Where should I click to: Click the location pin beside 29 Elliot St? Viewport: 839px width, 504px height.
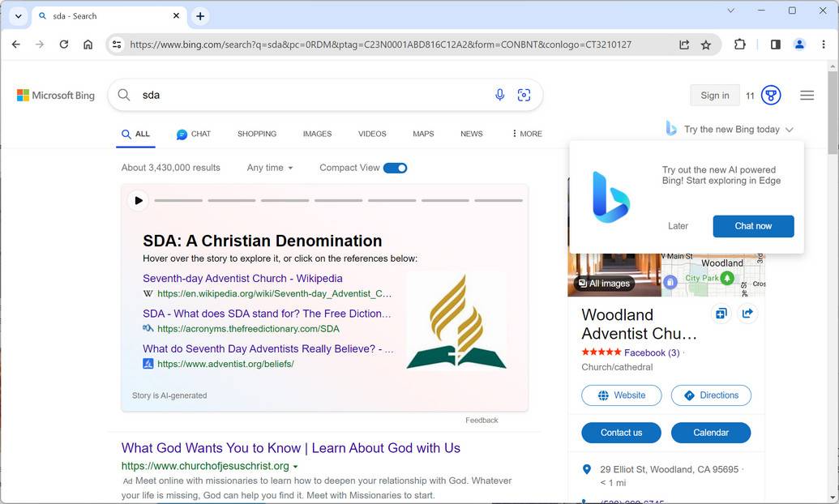point(586,469)
